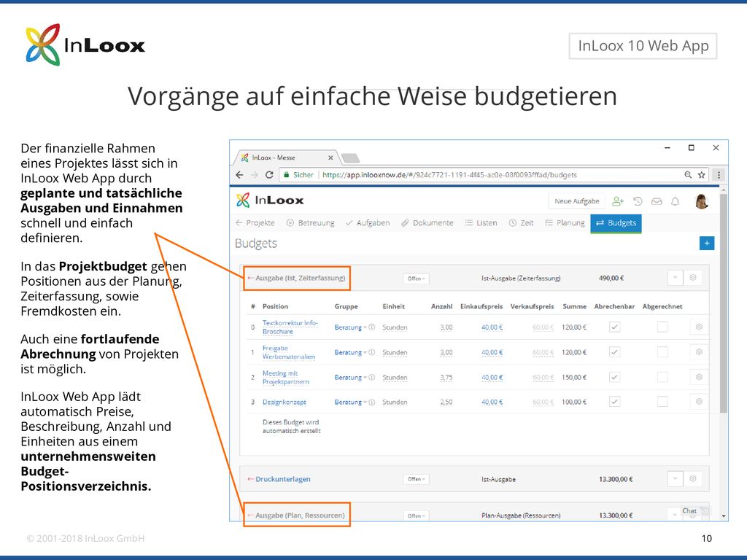The height and width of the screenshot is (560, 747).
Task: Add a new budget with plus button
Action: [706, 244]
